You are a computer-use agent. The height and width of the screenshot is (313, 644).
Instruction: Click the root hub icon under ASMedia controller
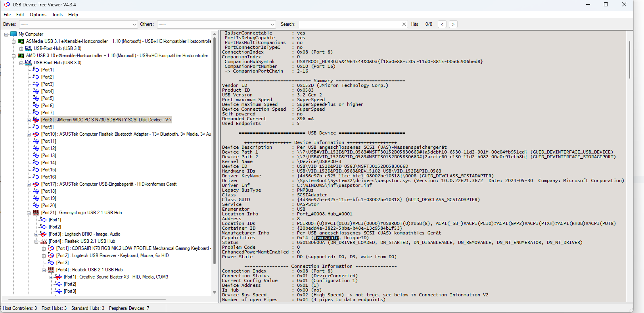[29, 48]
